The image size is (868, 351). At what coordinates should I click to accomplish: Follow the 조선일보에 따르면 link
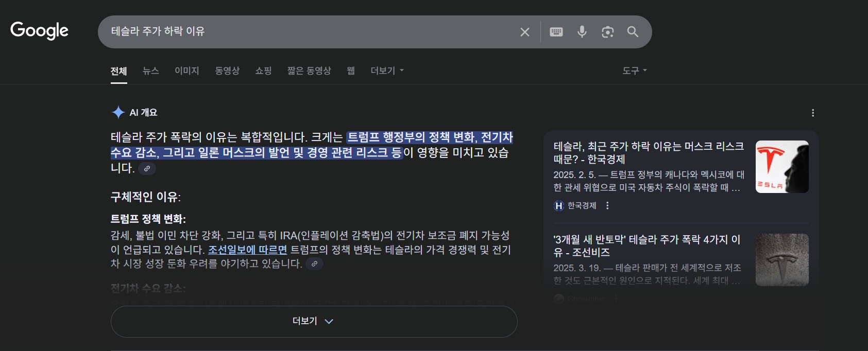pyautogui.click(x=247, y=250)
